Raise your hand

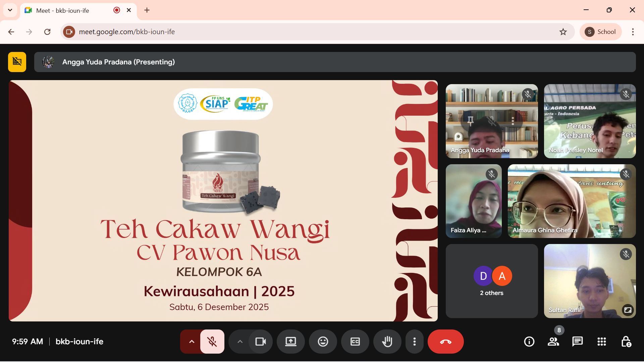pyautogui.click(x=387, y=342)
